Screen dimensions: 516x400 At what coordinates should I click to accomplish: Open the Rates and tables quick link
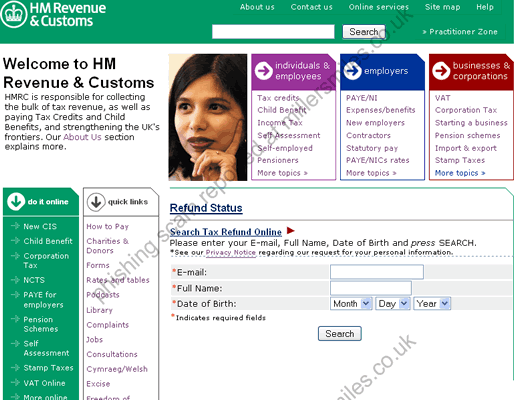(x=118, y=280)
